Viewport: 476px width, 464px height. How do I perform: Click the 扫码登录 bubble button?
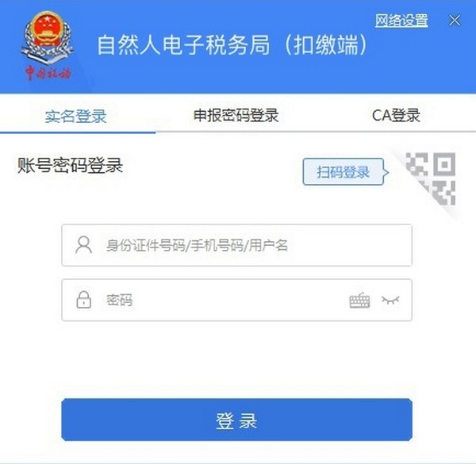click(x=344, y=172)
